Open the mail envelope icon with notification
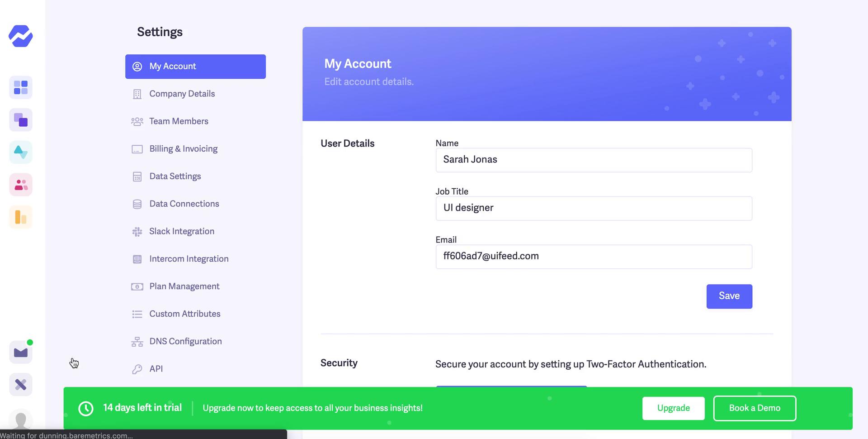The image size is (868, 439). tap(21, 352)
